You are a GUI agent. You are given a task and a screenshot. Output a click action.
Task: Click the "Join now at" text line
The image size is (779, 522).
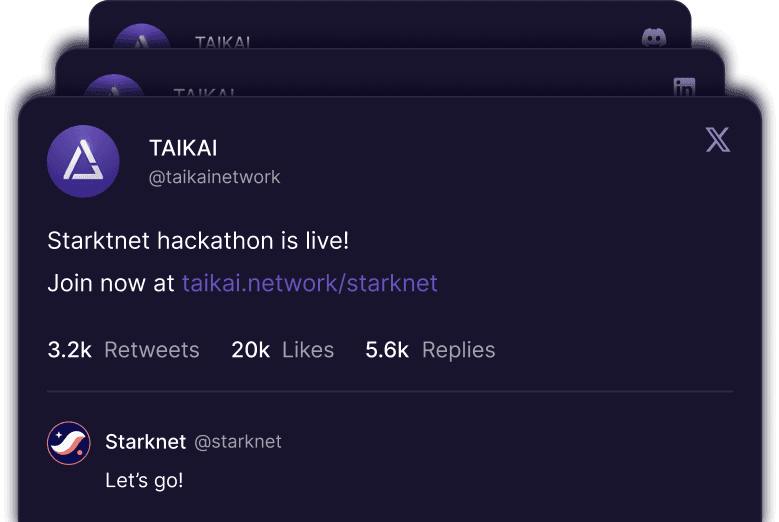tap(111, 283)
